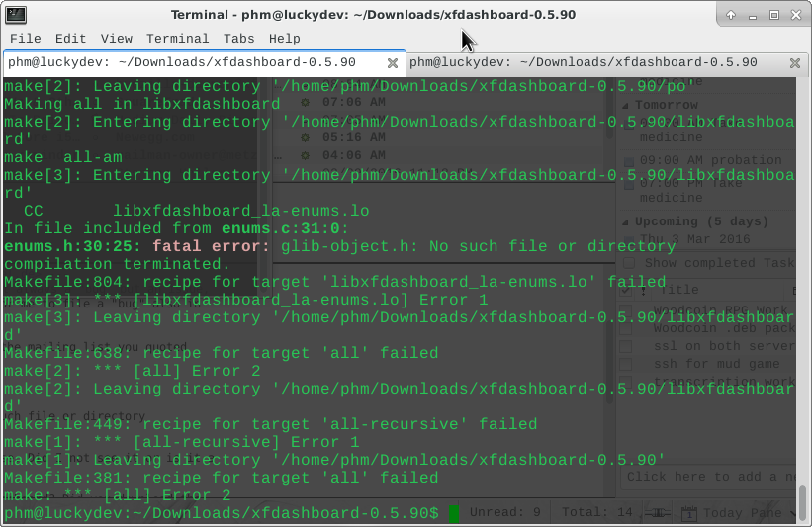
Task: Select the first xfdashboard-0.5.90 tab
Action: [x=188, y=62]
